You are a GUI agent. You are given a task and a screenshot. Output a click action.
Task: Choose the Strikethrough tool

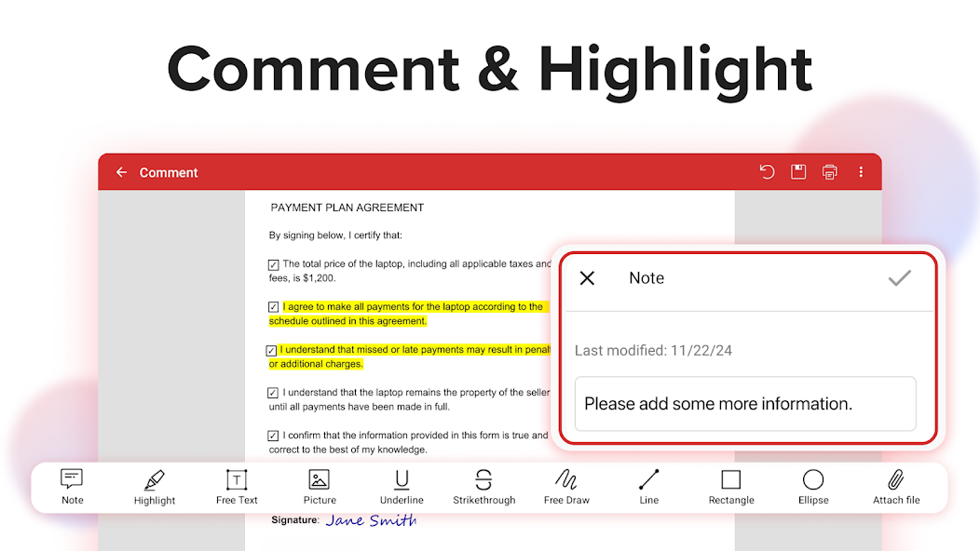[x=483, y=484]
